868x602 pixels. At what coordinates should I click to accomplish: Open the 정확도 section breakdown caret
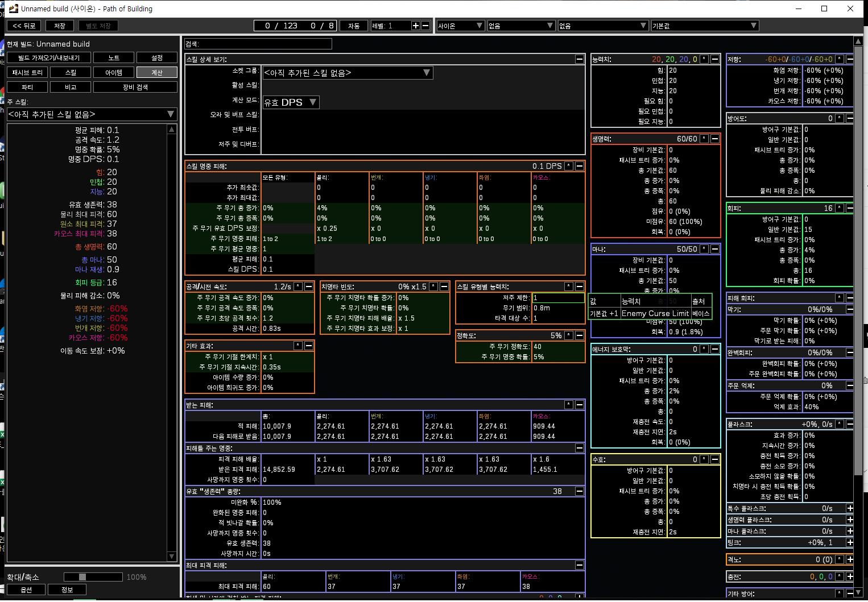tap(569, 335)
